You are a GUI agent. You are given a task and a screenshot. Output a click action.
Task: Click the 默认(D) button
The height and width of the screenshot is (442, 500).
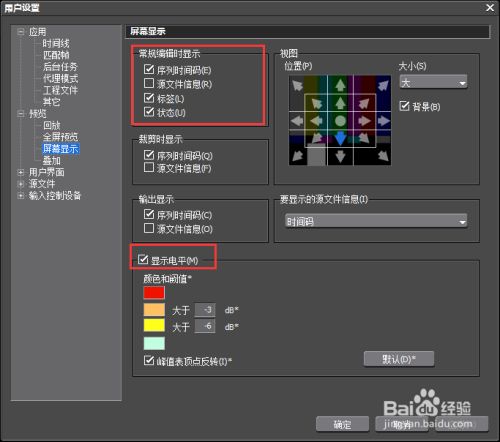tap(399, 359)
